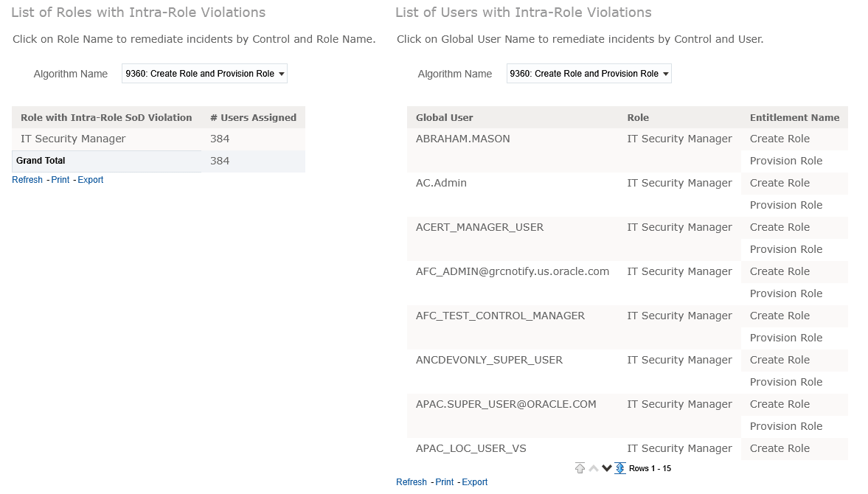Click the Role column header in users table
Image resolution: width=868 pixels, height=494 pixels.
tap(638, 117)
